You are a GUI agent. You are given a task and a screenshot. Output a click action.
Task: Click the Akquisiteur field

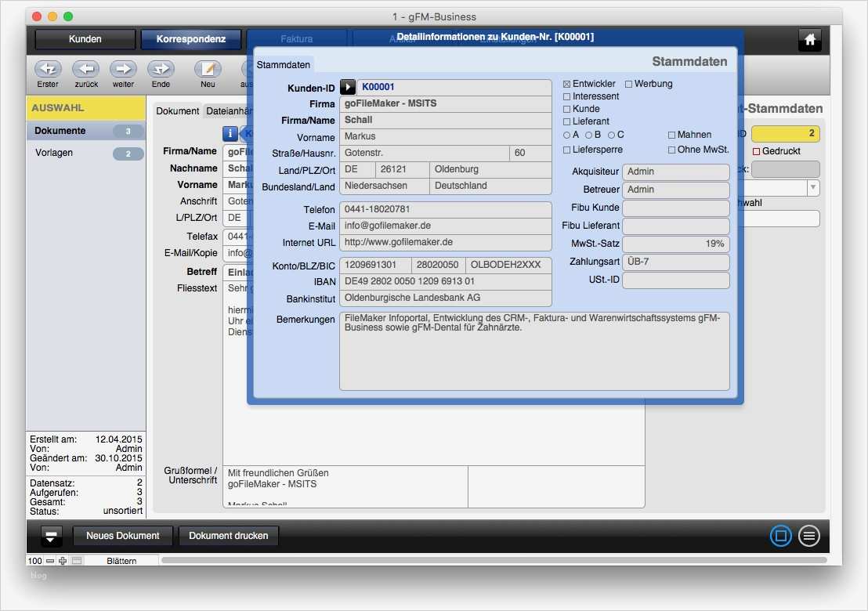pyautogui.click(x=676, y=172)
